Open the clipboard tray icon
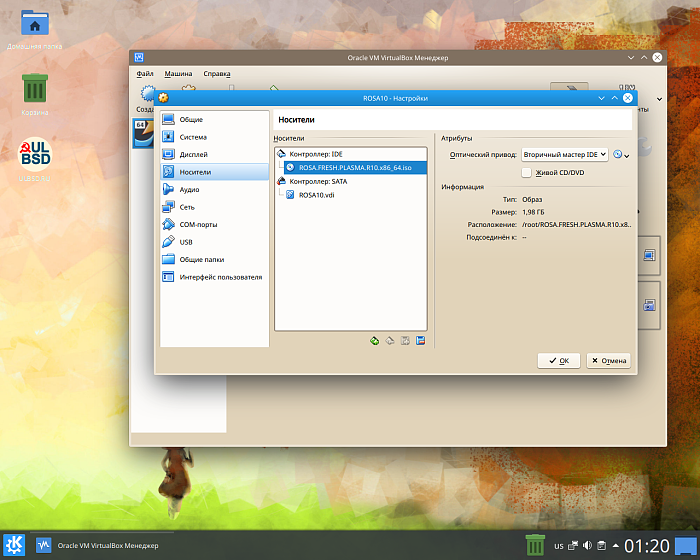Viewport: 700px width, 560px height. pos(601,545)
